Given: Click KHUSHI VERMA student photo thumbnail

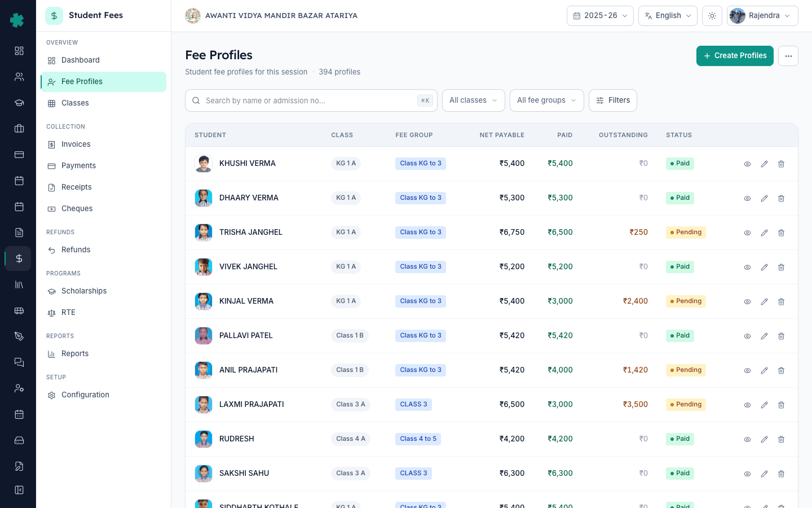Looking at the screenshot, I should (x=204, y=164).
